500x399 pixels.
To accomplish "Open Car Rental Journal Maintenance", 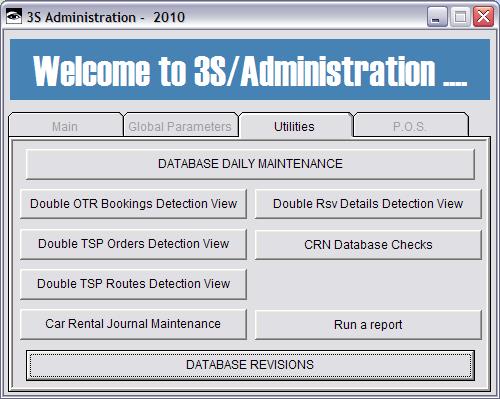I will click(133, 324).
